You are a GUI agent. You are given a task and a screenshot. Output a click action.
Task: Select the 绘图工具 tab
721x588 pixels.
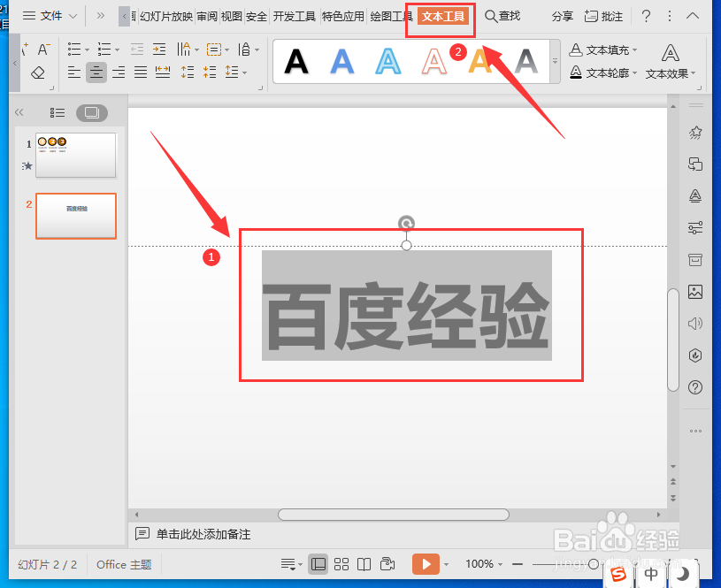coord(391,17)
